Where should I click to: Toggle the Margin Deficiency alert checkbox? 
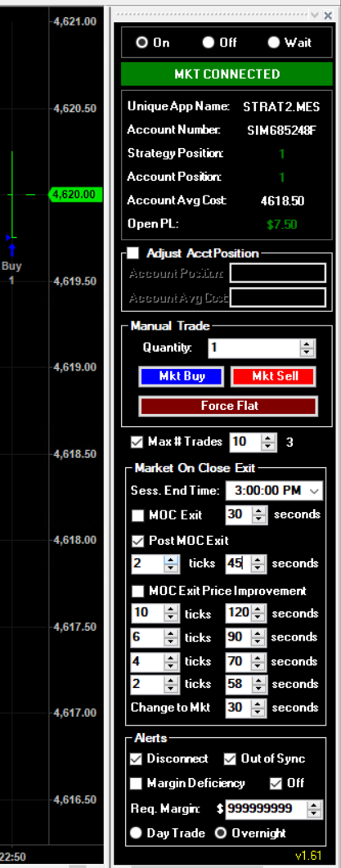(x=136, y=783)
